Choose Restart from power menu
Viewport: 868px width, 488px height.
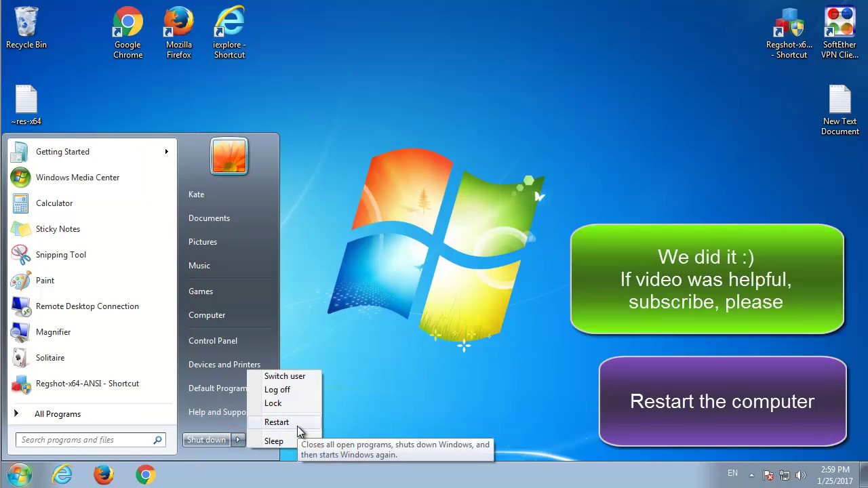point(284,422)
